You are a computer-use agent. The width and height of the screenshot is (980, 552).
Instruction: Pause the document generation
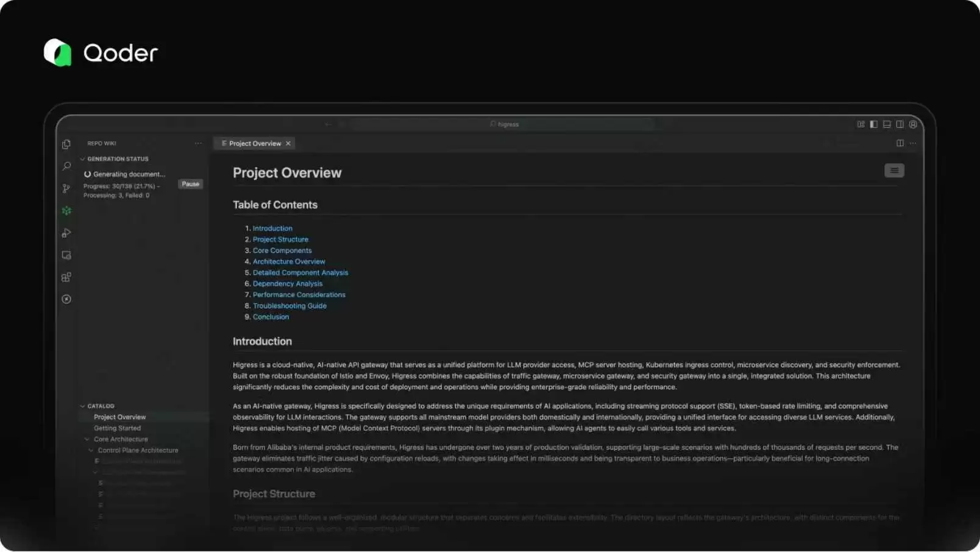(190, 184)
